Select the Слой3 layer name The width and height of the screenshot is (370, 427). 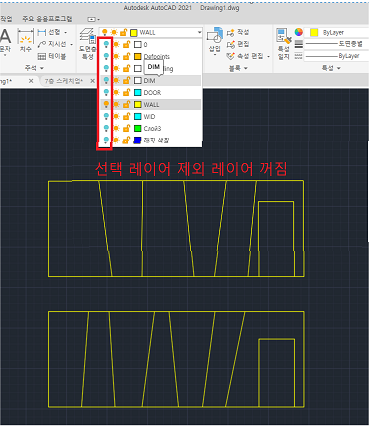(152, 128)
